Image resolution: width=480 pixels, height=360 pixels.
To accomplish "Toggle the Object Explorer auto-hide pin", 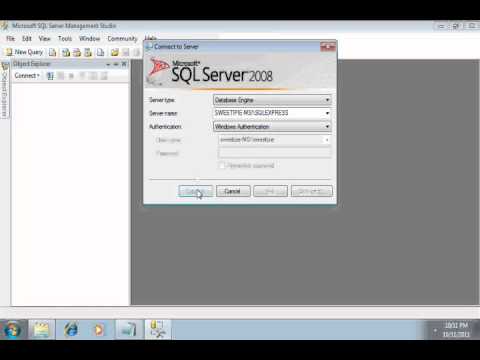I will (x=116, y=64).
